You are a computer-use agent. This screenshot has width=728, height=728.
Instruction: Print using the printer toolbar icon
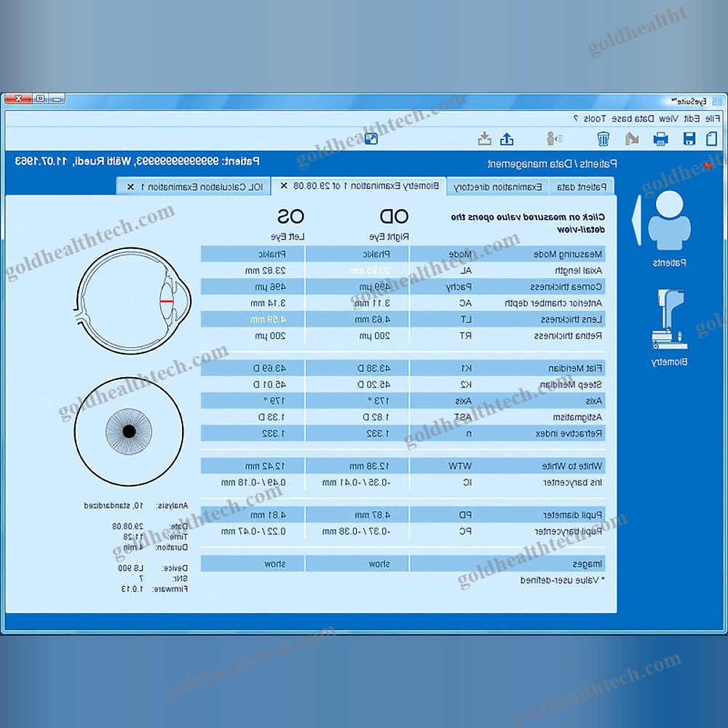660,139
